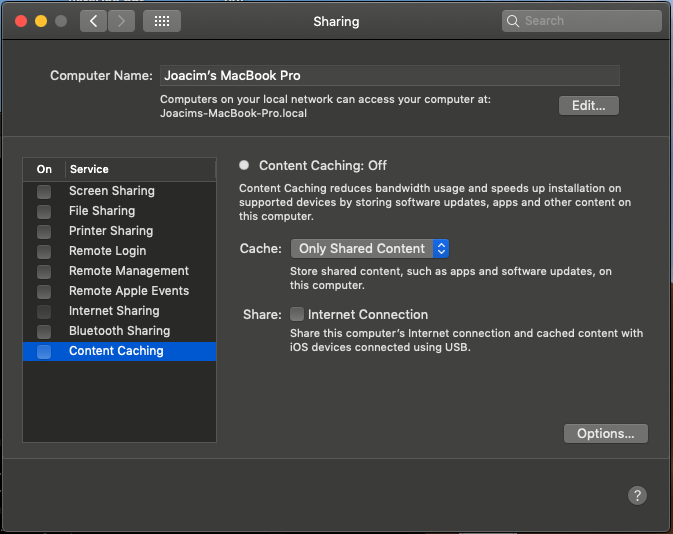Image resolution: width=673 pixels, height=534 pixels.
Task: Select Content Caching service row
Action: click(x=119, y=351)
